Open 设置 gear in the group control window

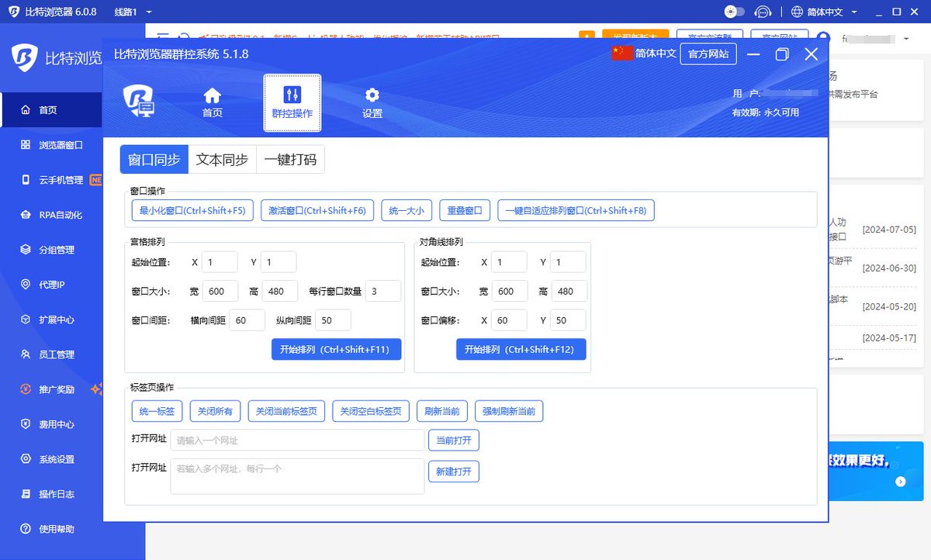coord(372,102)
